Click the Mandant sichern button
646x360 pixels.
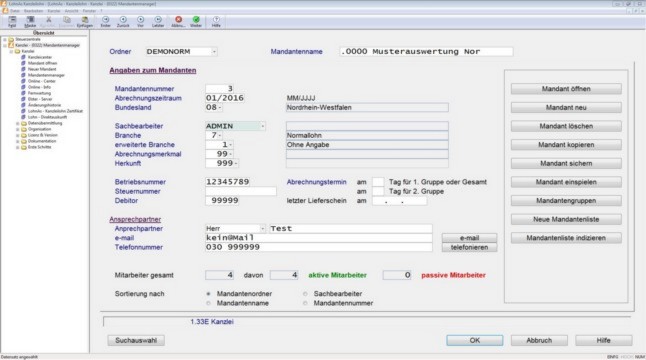point(566,164)
